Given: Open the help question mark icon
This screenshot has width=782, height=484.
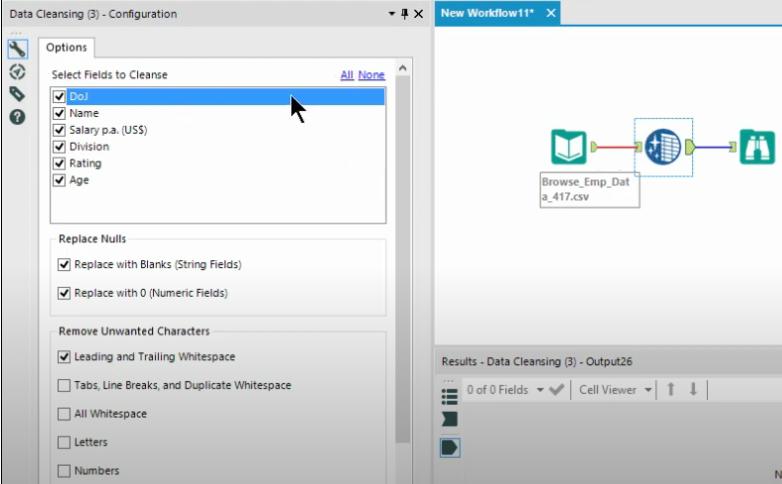Looking at the screenshot, I should tap(17, 117).
